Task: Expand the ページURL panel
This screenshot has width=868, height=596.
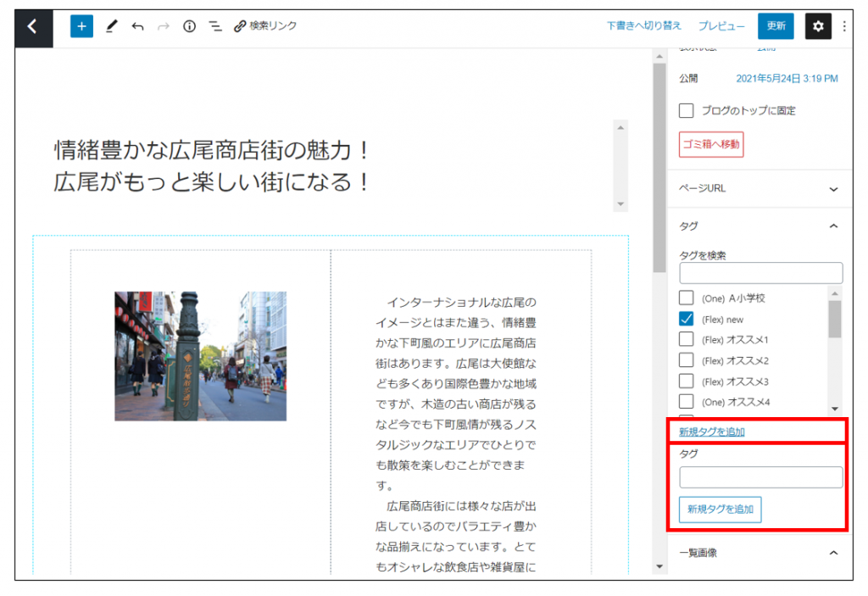Action: coord(832,188)
